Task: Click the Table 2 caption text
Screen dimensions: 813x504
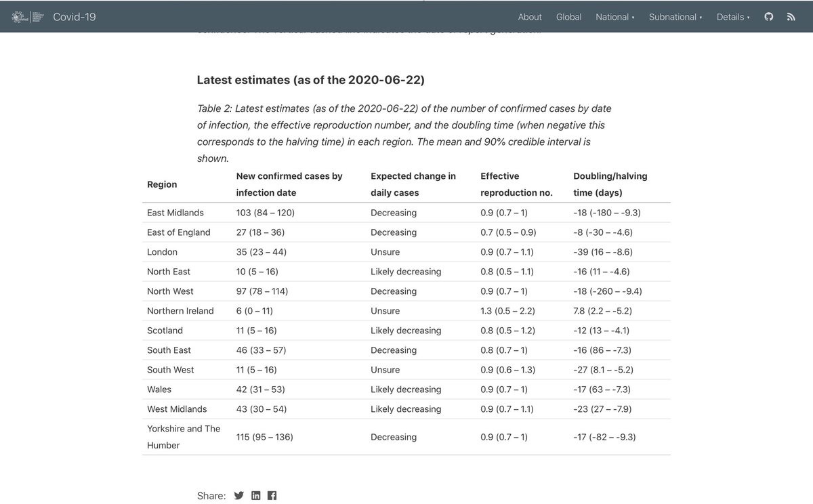Action: (404, 133)
